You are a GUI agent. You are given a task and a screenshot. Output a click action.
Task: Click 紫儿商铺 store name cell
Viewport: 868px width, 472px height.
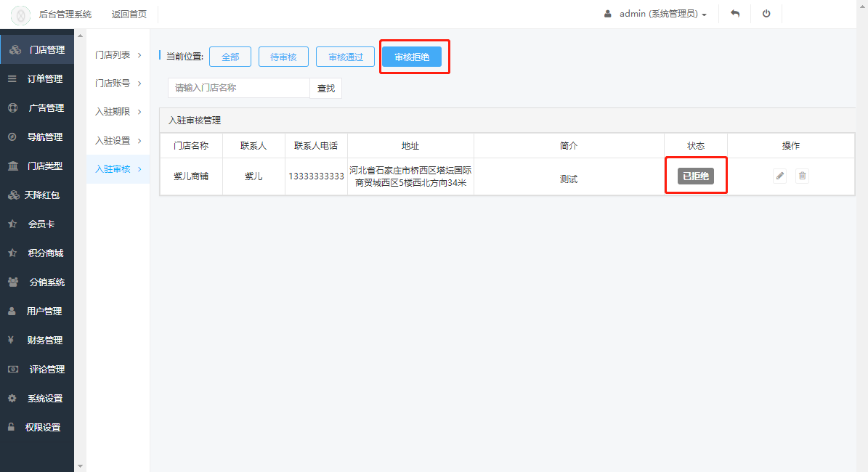click(x=191, y=176)
